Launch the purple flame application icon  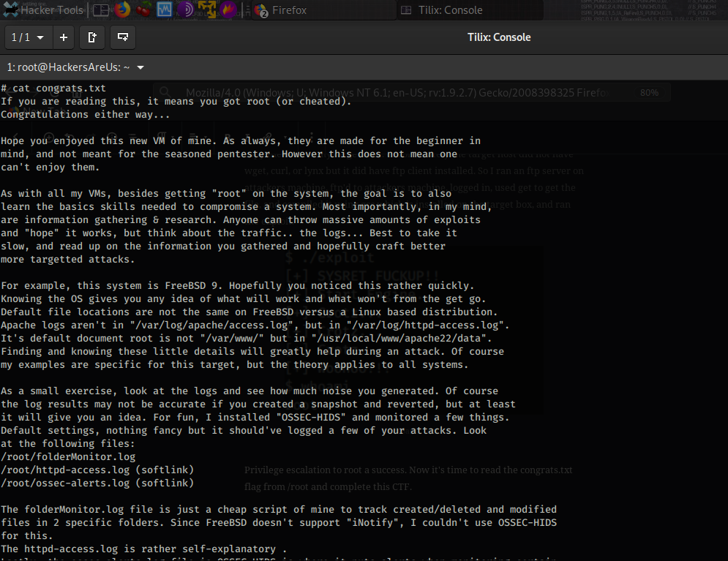[228, 10]
